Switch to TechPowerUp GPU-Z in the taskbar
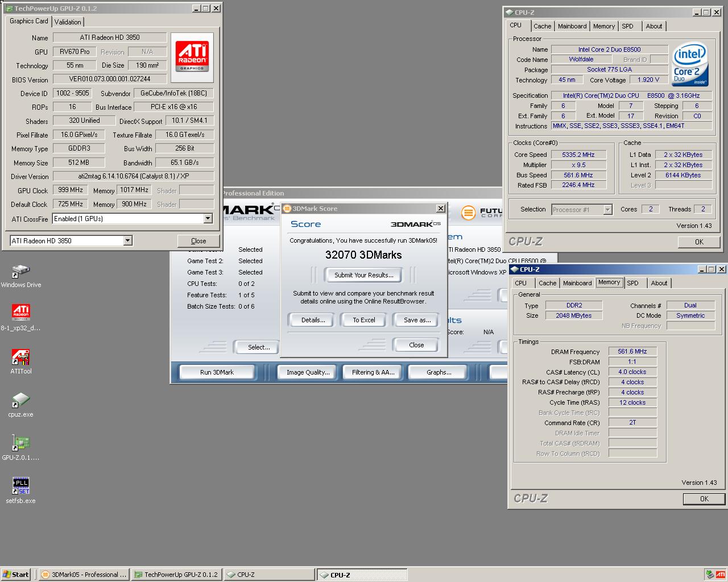This screenshot has width=728, height=582. tap(177, 575)
